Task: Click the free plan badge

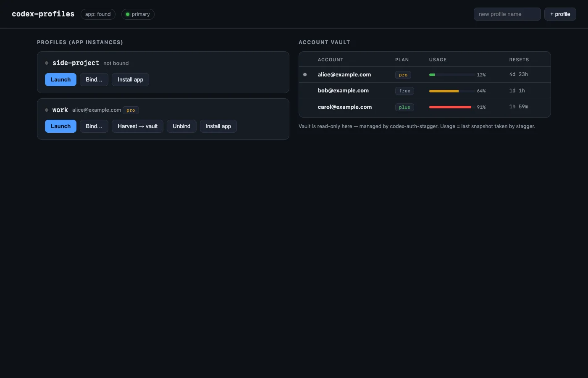Action: (x=404, y=91)
